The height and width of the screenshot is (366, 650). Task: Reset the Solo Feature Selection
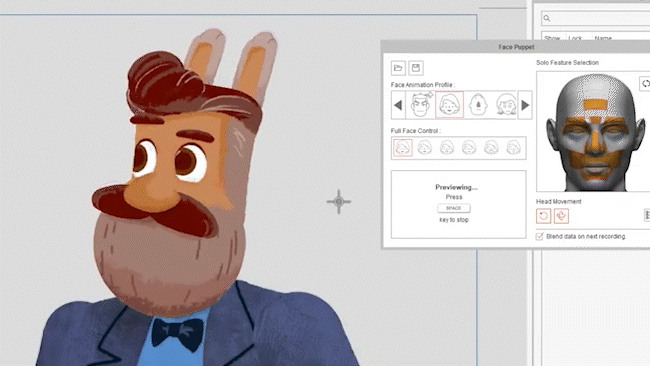pos(645,83)
